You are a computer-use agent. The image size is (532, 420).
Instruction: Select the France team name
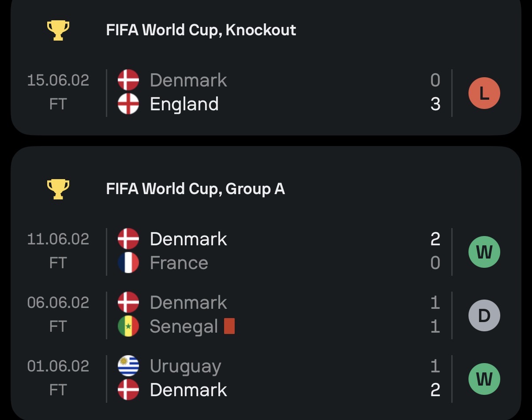(x=179, y=263)
